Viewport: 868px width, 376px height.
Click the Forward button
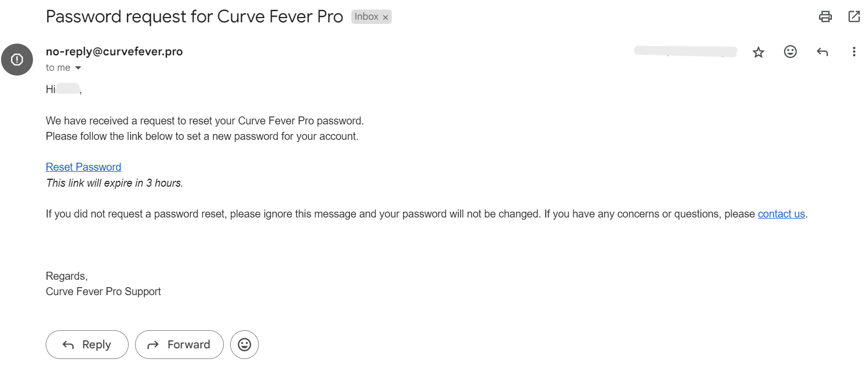(x=179, y=345)
